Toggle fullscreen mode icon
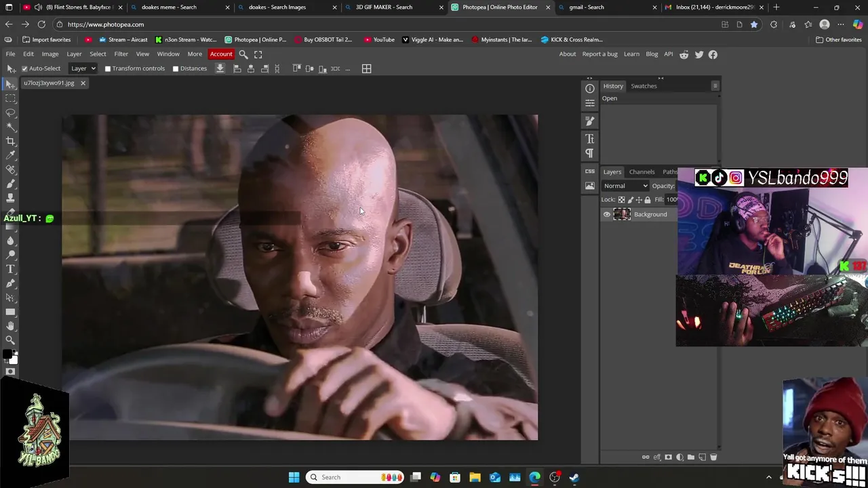Screen dimensions: 868x488 coord(258,54)
